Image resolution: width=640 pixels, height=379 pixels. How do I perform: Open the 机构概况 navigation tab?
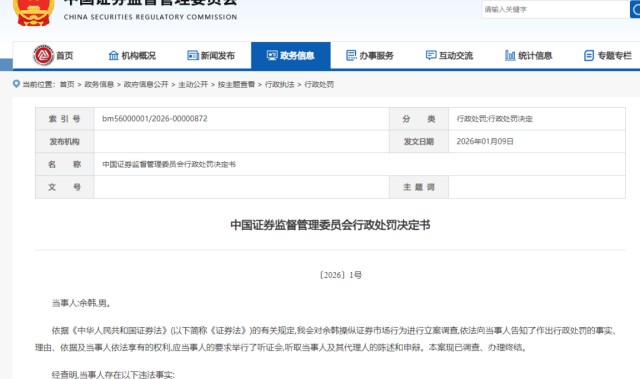pyautogui.click(x=132, y=55)
